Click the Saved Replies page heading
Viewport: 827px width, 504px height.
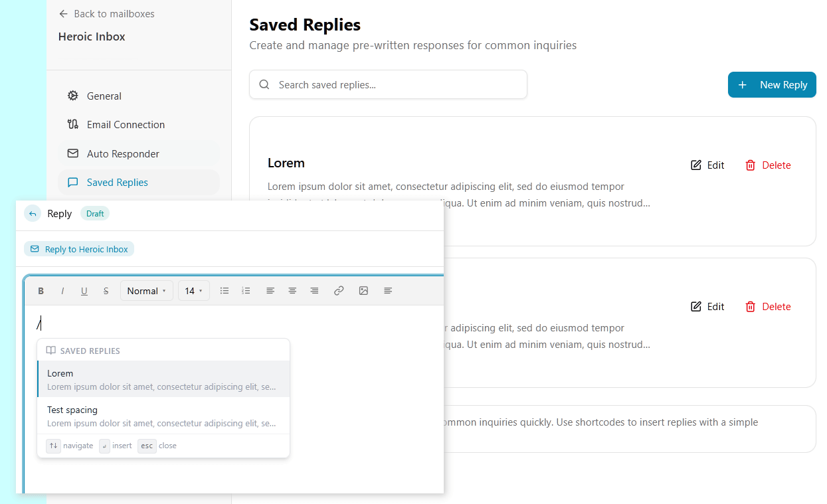[305, 25]
